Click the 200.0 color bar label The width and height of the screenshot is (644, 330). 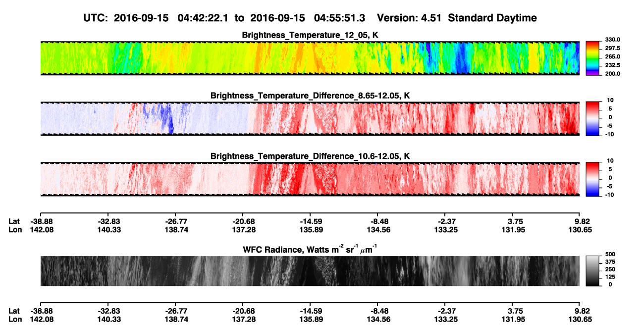tap(612, 74)
